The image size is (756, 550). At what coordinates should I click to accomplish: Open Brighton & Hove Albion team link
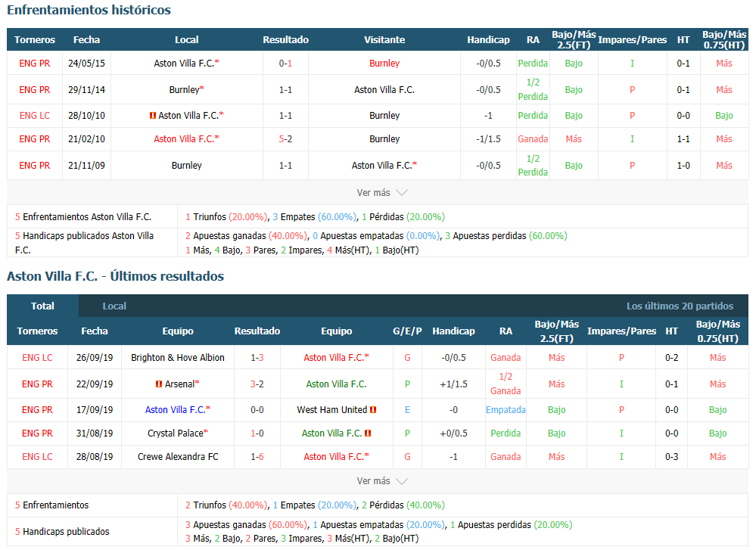point(177,358)
